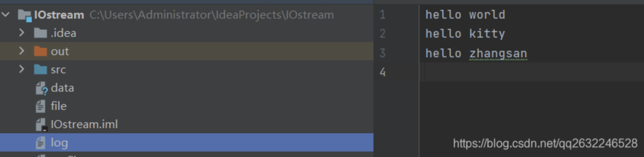Screen dimensions: 644x157
Task: Click the orange out folder icon
Action: point(40,51)
